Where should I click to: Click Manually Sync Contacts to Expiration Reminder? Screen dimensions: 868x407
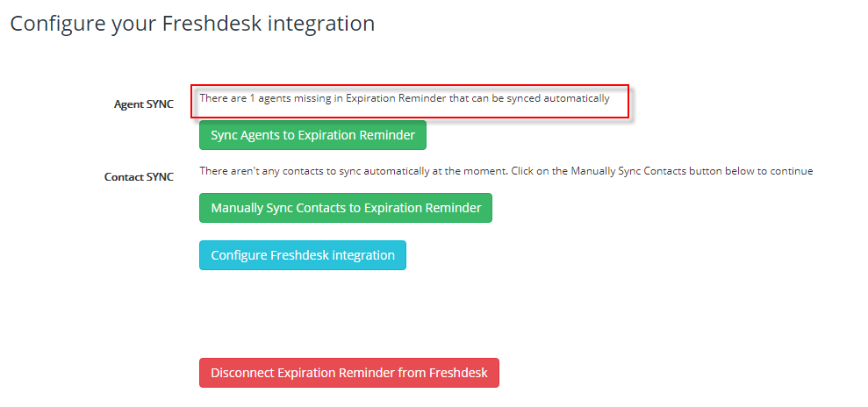(346, 208)
